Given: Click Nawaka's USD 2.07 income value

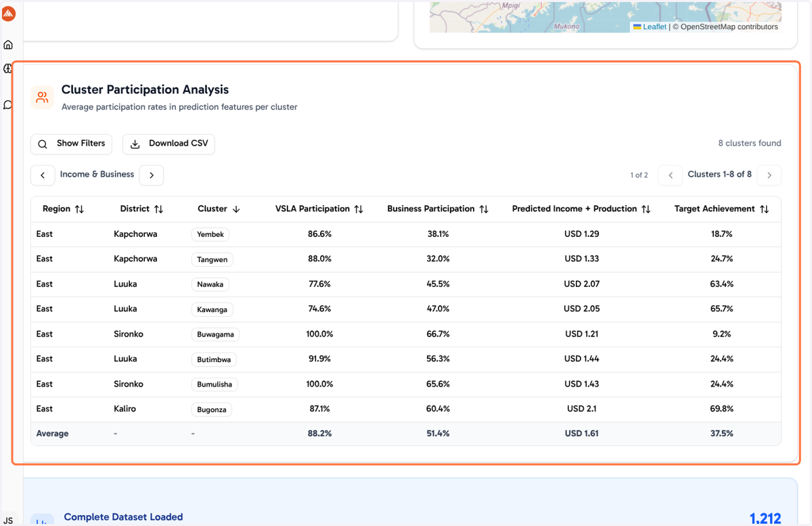Looking at the screenshot, I should click(581, 284).
